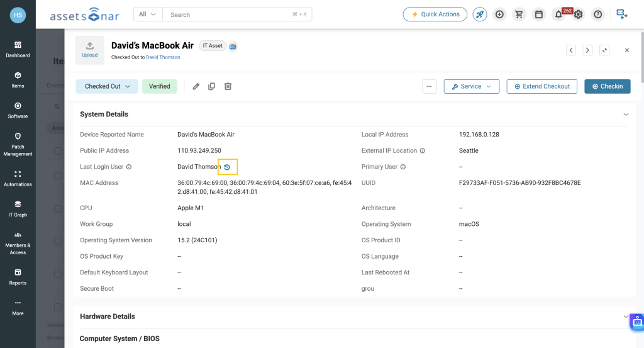The height and width of the screenshot is (348, 644).
Task: Click in the Search field
Action: click(x=237, y=14)
